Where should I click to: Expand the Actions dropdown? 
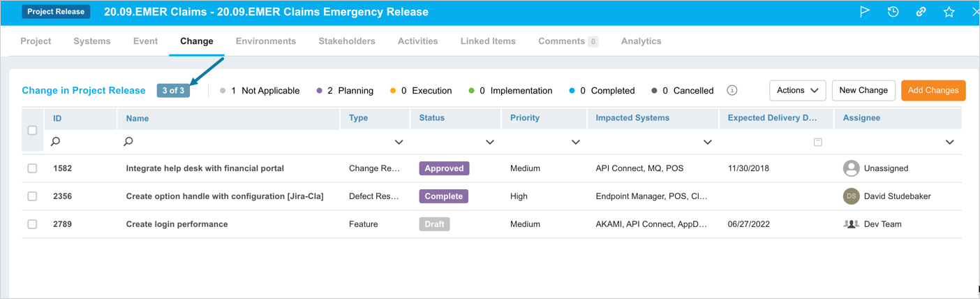pos(797,90)
